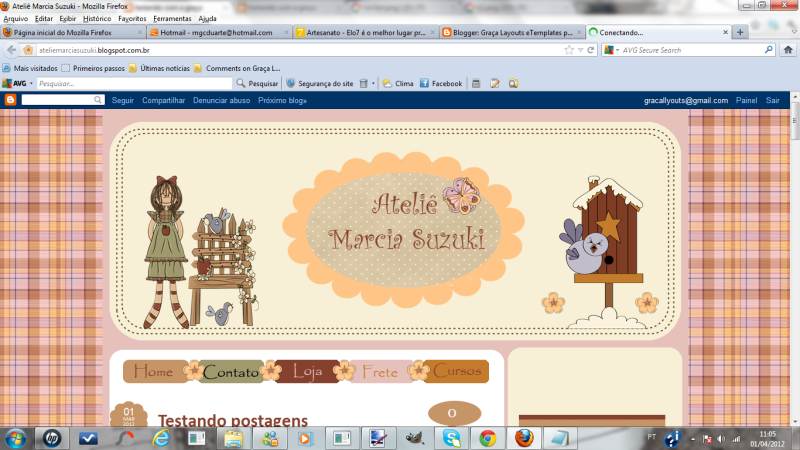The height and width of the screenshot is (450, 800).
Task: Open Loja blog menu button
Action: [308, 371]
